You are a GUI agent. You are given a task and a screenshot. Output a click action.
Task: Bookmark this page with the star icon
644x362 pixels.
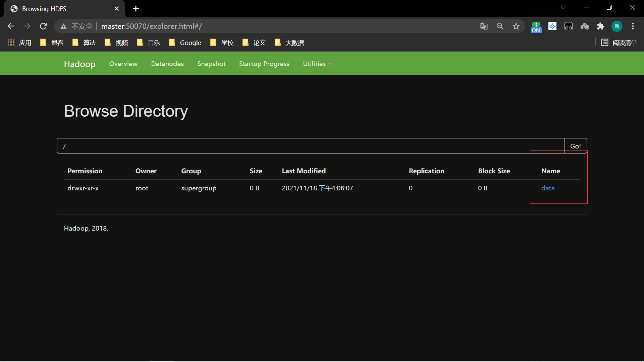tap(516, 26)
